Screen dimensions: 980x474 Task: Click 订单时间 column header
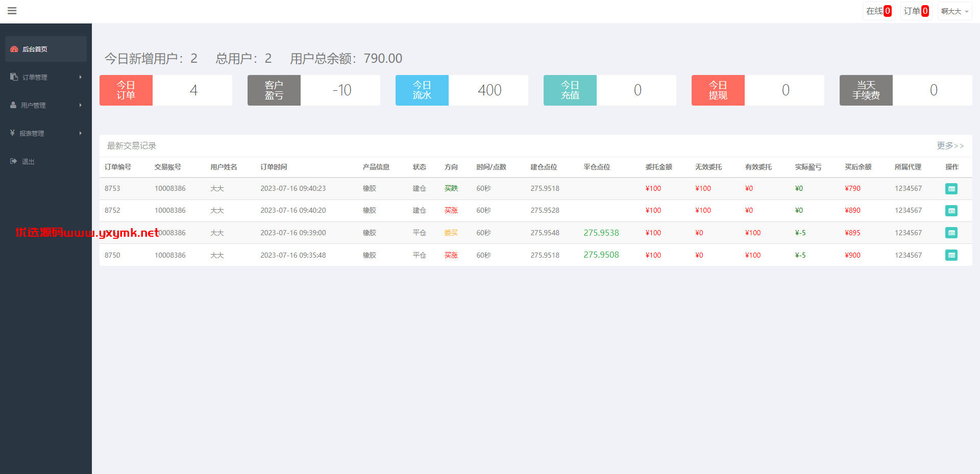[x=274, y=167]
